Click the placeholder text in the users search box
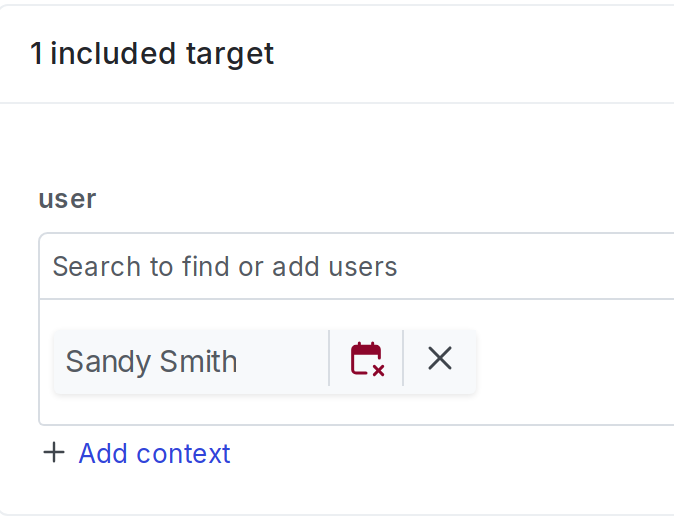The width and height of the screenshot is (674, 528). point(225,266)
